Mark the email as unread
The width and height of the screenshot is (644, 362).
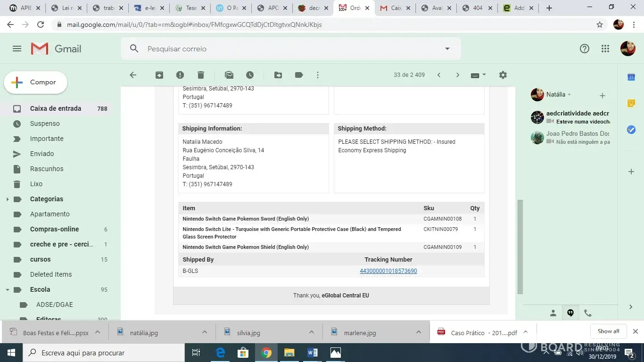click(229, 75)
